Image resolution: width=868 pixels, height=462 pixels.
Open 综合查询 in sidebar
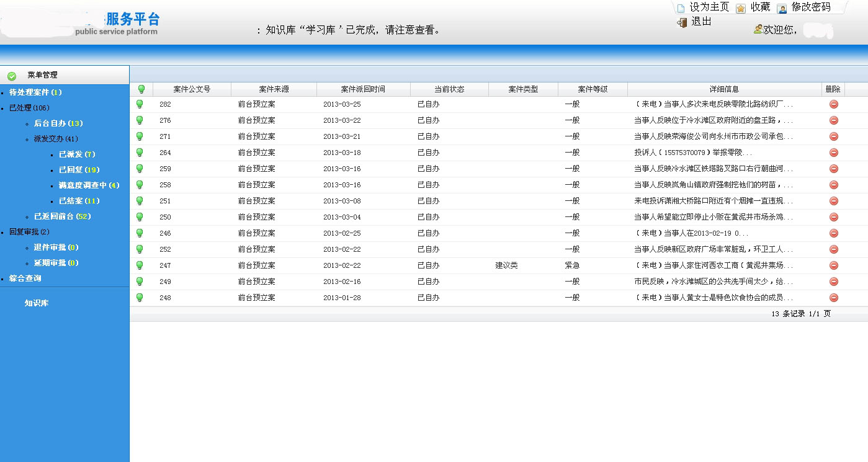(x=25, y=278)
